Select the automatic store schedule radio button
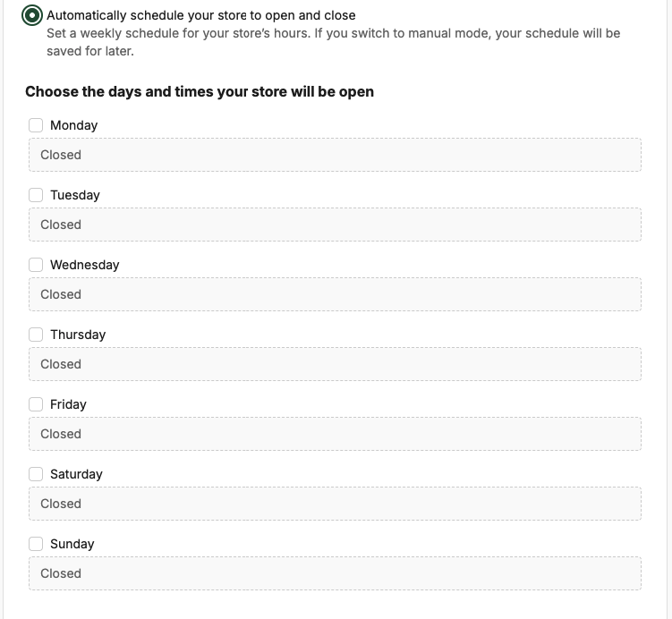The image size is (672, 619). (x=32, y=15)
